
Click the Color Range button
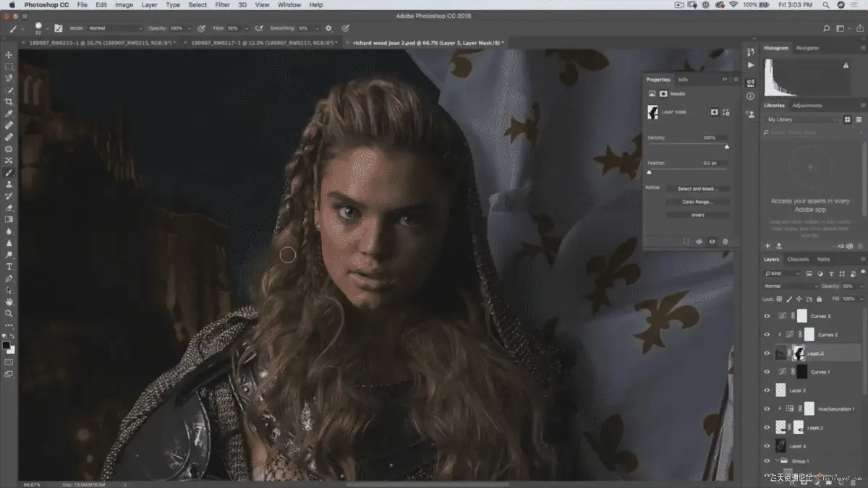697,202
